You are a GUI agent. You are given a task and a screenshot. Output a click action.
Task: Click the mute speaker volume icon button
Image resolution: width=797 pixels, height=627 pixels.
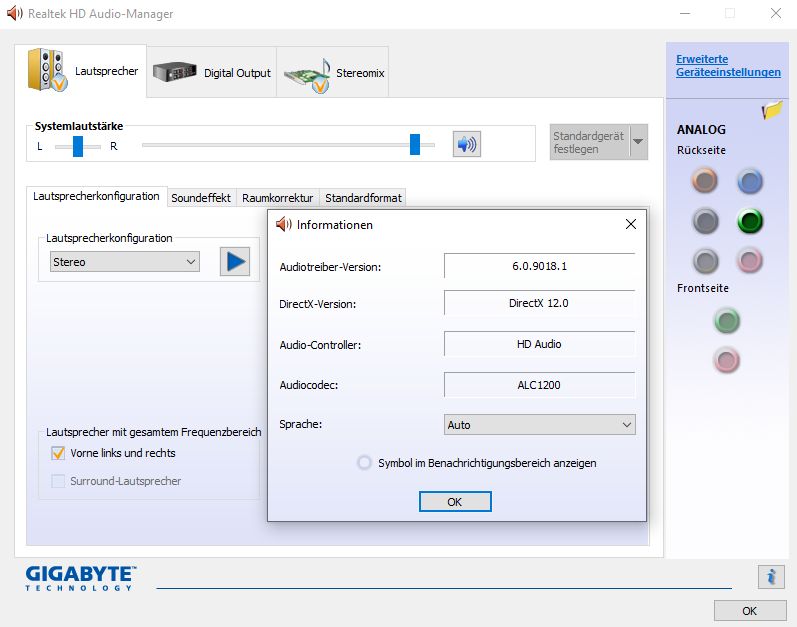[x=467, y=144]
